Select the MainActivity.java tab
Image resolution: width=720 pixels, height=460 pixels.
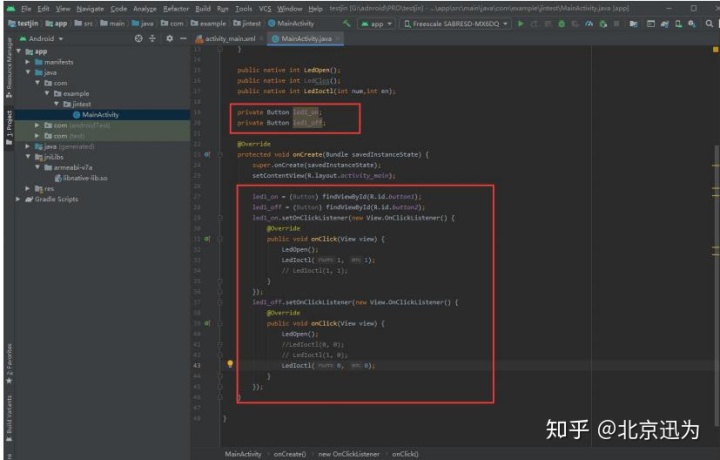pyautogui.click(x=306, y=39)
